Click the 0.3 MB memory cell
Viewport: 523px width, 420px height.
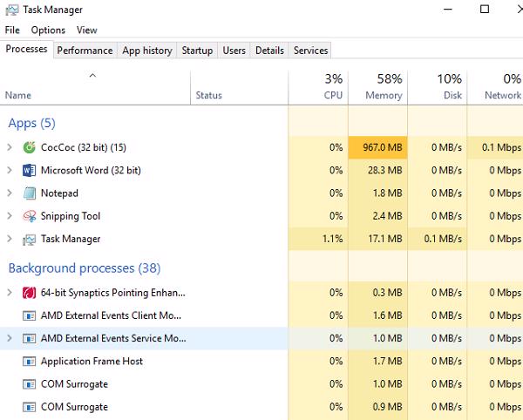[x=377, y=293]
